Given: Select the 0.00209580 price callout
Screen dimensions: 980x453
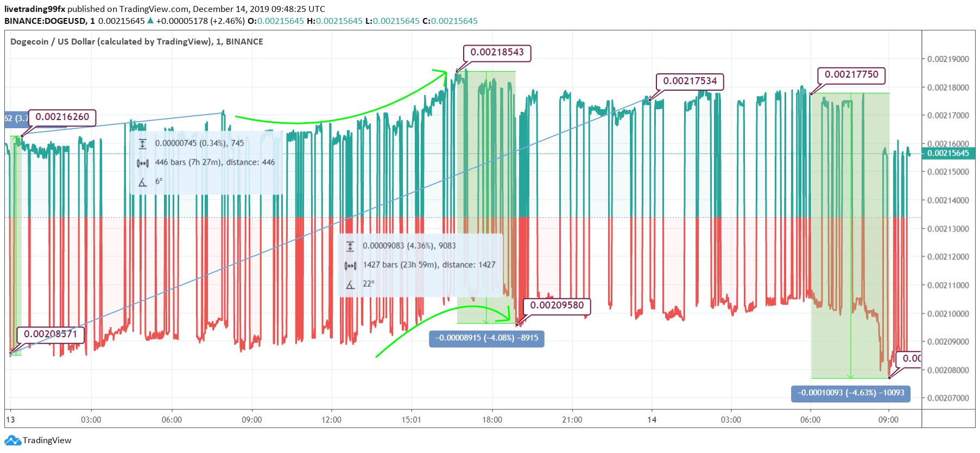Looking at the screenshot, I should tap(557, 306).
